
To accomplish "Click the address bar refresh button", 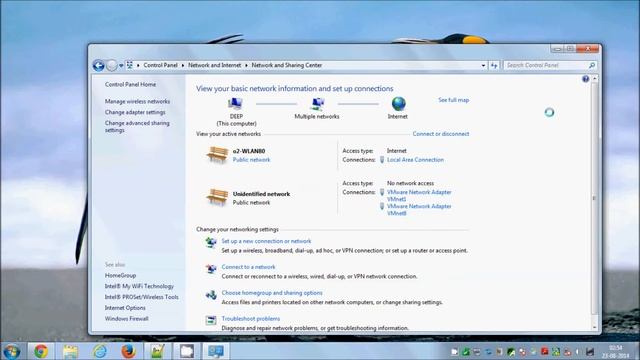I will tap(494, 65).
